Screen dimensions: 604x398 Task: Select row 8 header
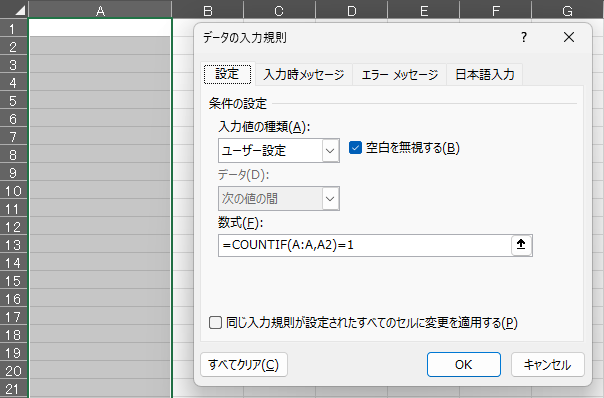click(x=13, y=154)
